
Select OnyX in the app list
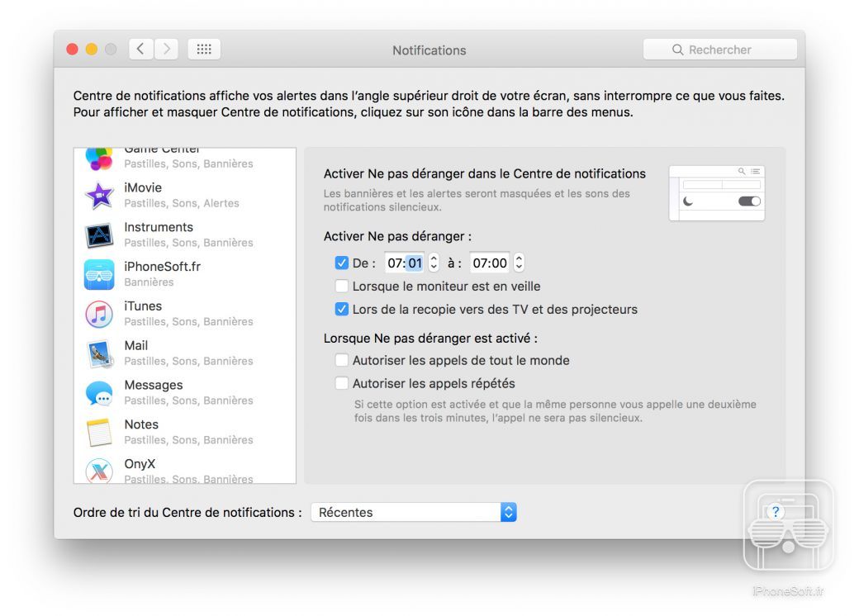[185, 470]
